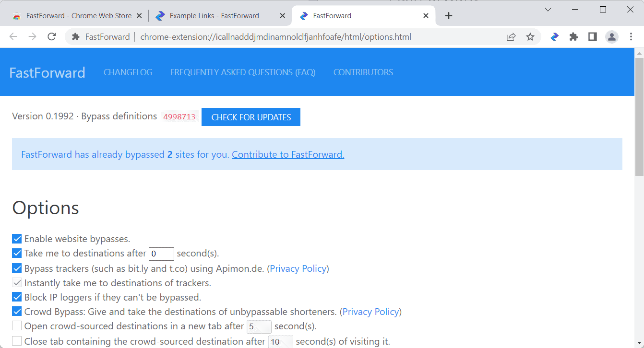Screen dimensions: 644x348
Task: Open a new tab with plus button
Action: [x=449, y=16]
